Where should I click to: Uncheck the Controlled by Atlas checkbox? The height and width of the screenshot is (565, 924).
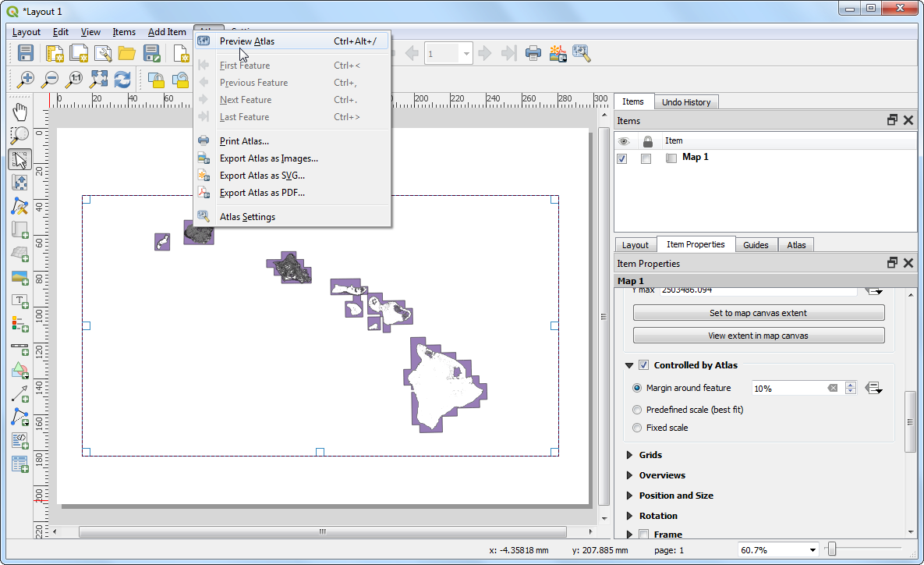click(x=644, y=365)
